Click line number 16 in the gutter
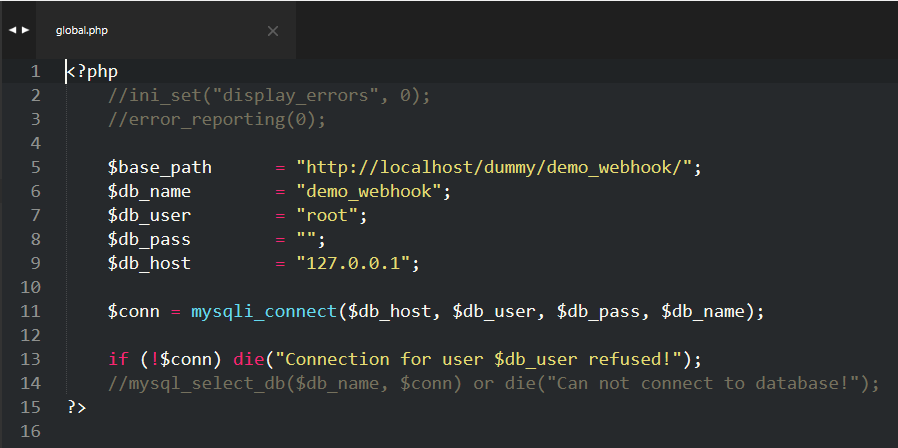This screenshot has width=898, height=448. 31,431
